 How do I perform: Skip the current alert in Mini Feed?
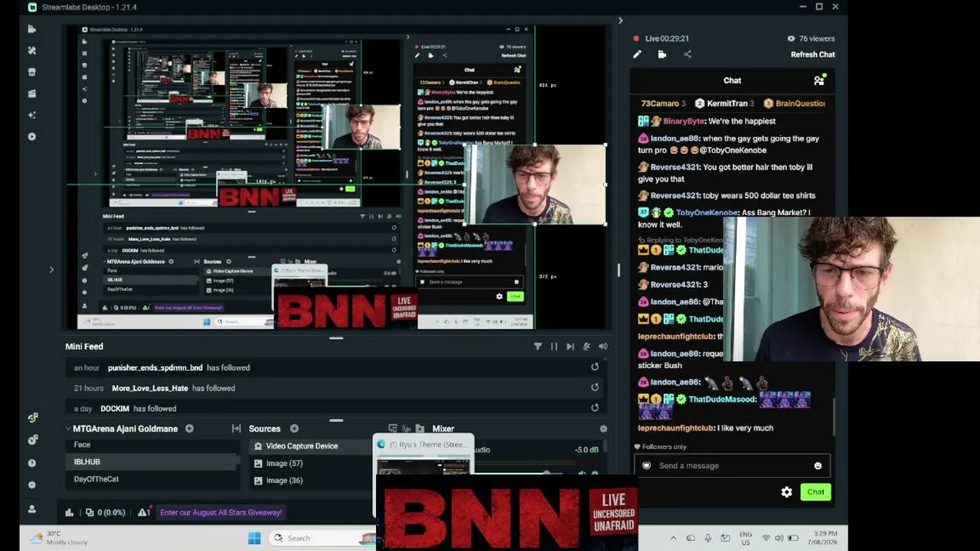coord(570,347)
